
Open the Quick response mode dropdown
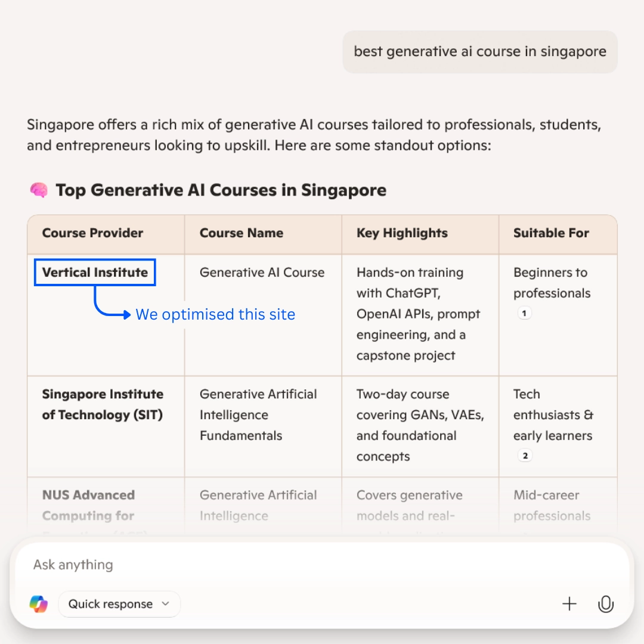(x=119, y=604)
